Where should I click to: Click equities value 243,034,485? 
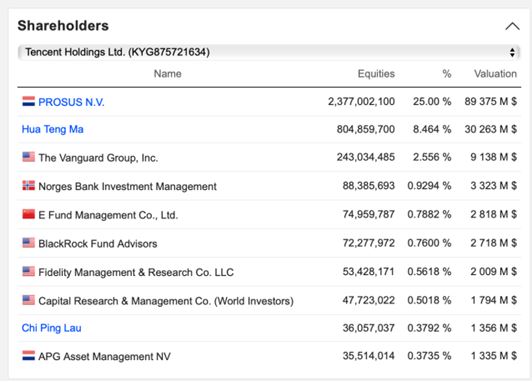[366, 157]
